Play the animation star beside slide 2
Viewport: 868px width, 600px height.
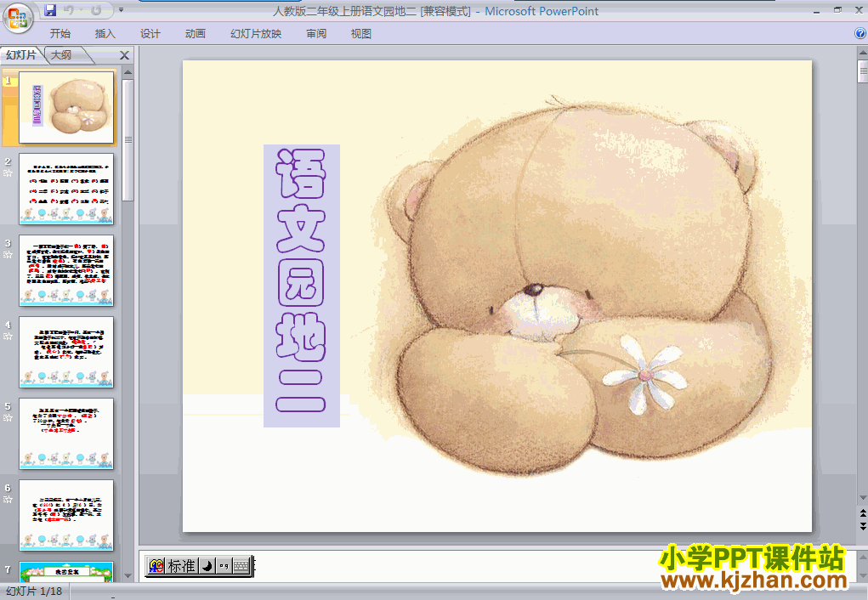click(8, 173)
